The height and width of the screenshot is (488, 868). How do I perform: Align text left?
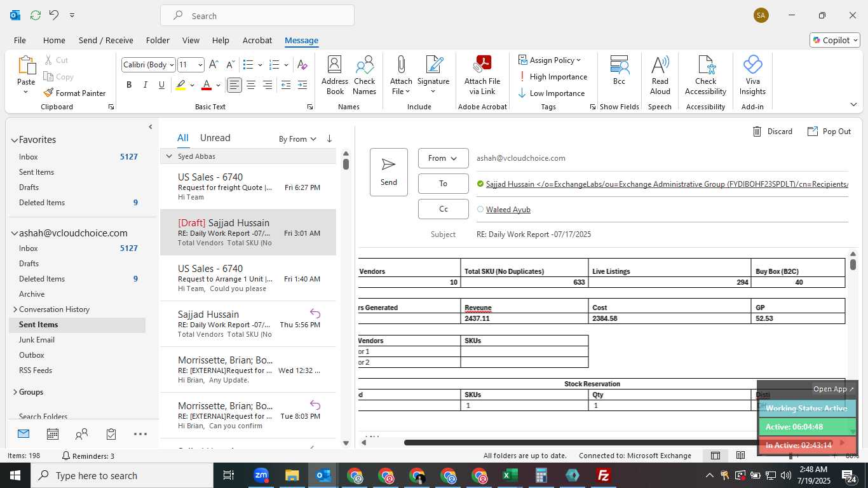coord(234,85)
